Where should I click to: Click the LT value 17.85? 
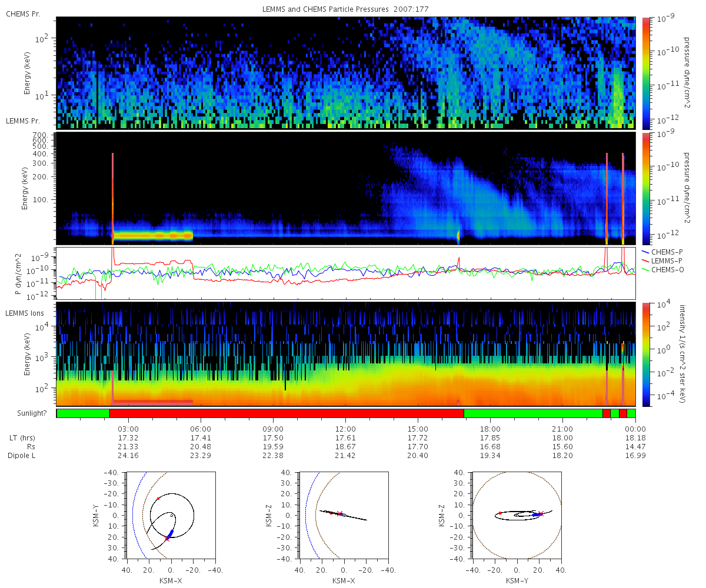[x=490, y=438]
